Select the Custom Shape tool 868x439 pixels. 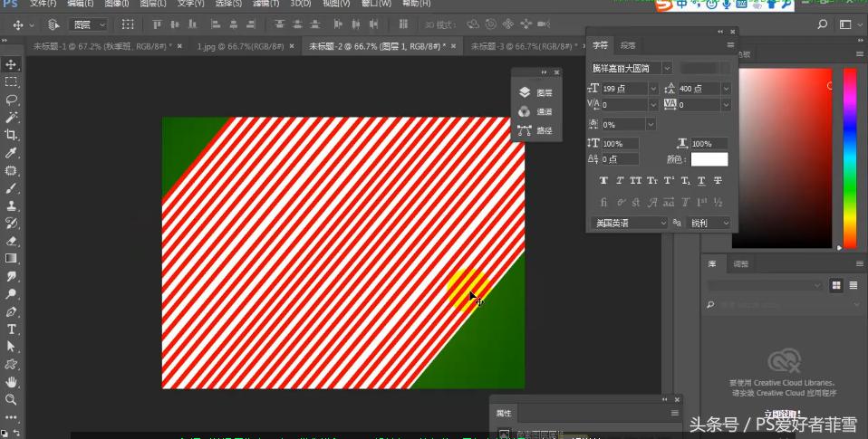coord(11,365)
